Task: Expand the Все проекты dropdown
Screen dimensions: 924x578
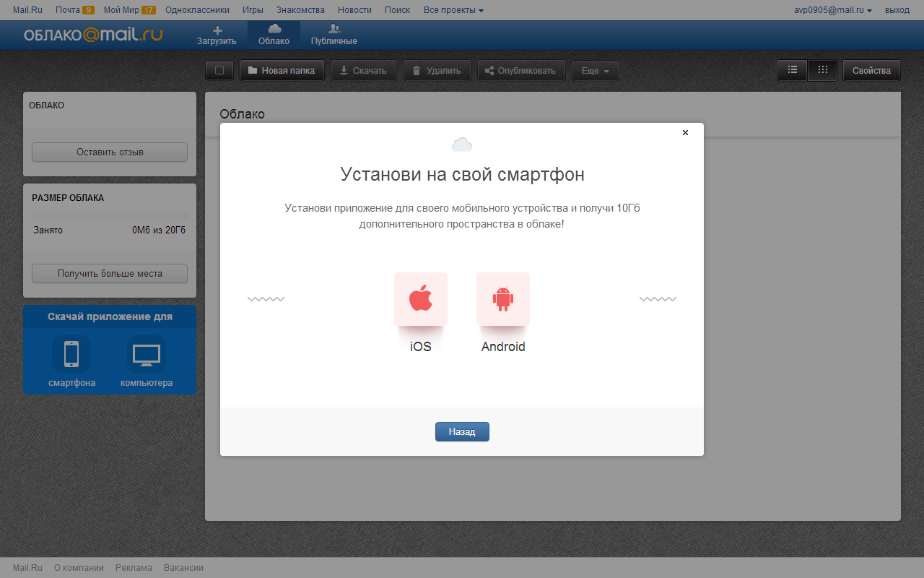Action: coord(453,10)
